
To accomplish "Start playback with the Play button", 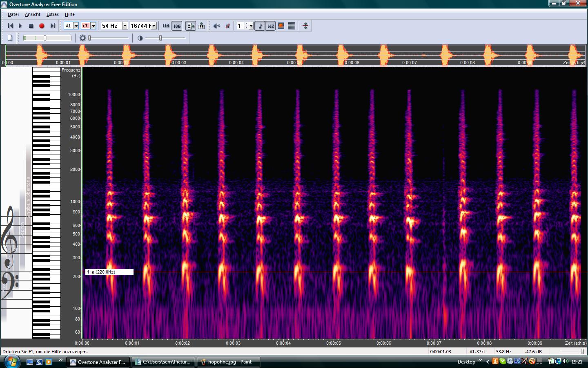I will [20, 26].
